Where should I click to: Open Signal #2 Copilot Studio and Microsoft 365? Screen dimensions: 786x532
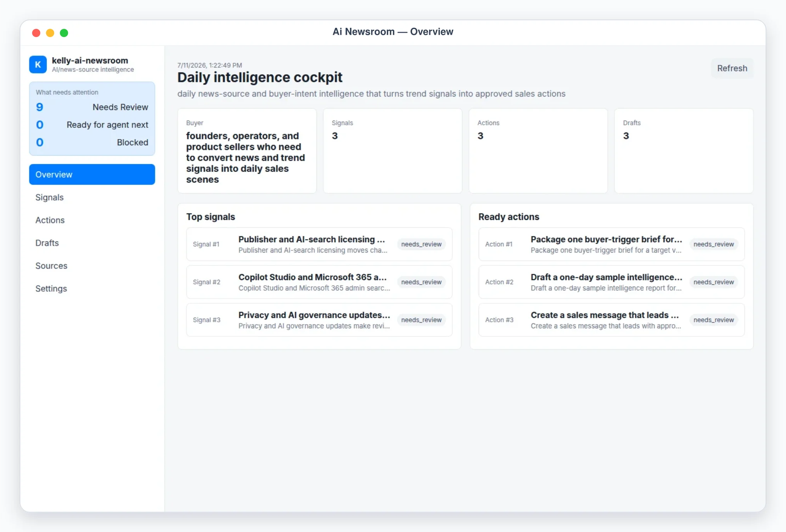point(319,282)
